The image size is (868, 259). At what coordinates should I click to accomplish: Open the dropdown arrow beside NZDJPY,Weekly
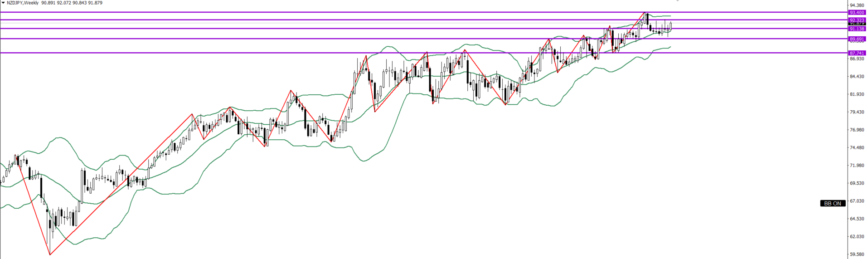pos(3,3)
